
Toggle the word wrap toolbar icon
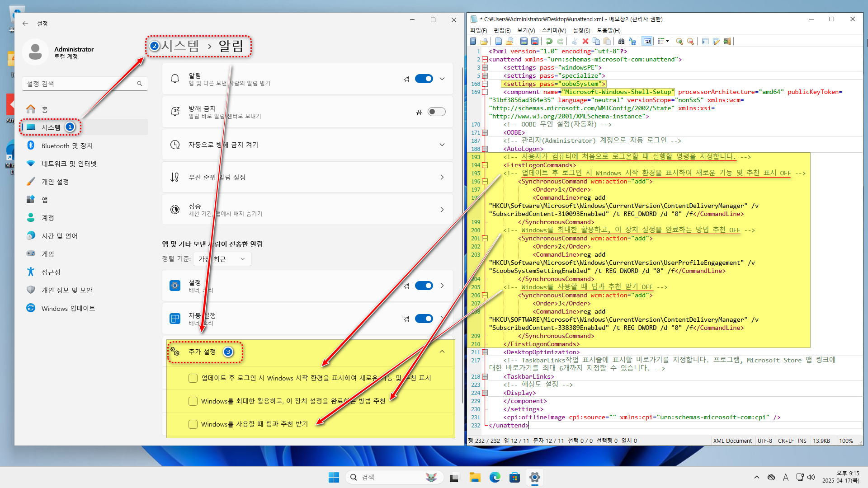click(x=647, y=41)
